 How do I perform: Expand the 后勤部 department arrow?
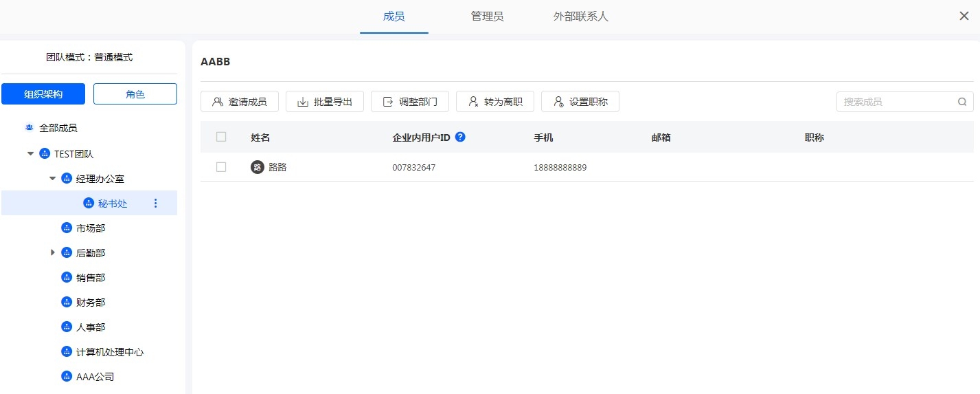coord(53,253)
